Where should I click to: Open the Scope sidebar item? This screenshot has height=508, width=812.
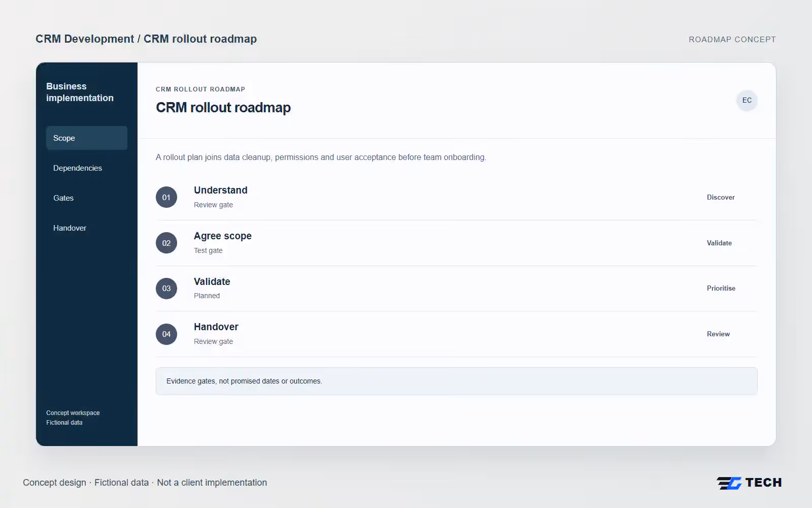click(87, 138)
